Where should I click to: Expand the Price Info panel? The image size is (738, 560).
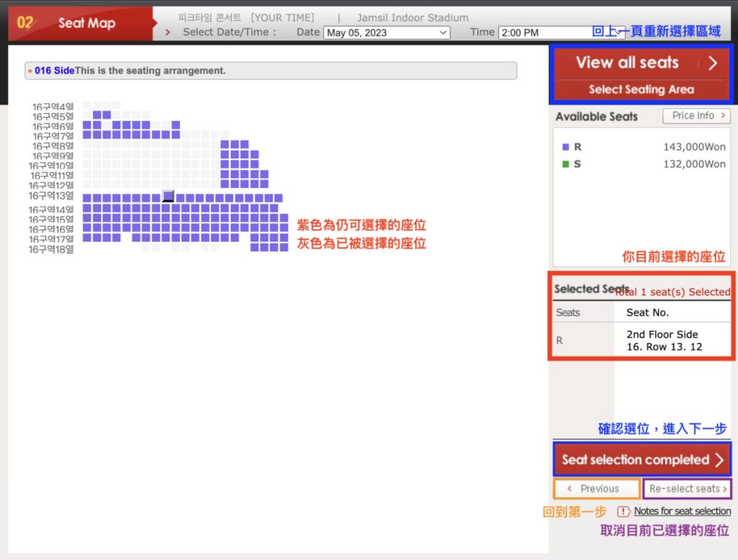tap(695, 116)
